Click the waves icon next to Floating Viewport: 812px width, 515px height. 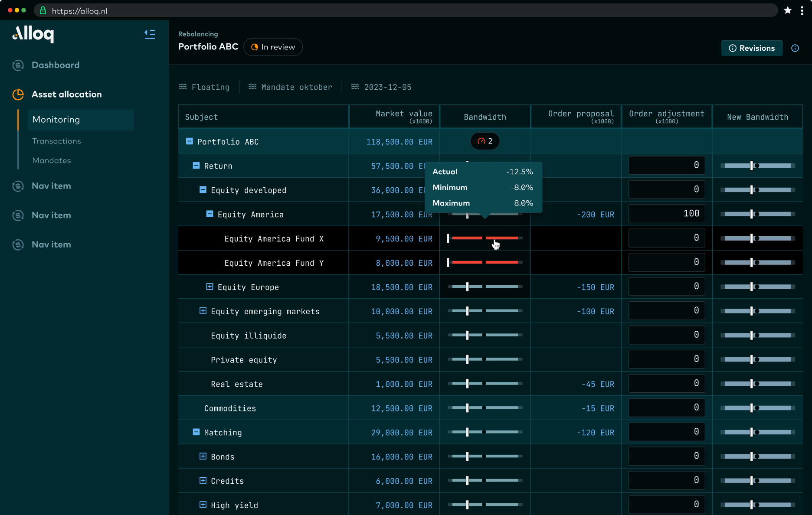point(183,87)
